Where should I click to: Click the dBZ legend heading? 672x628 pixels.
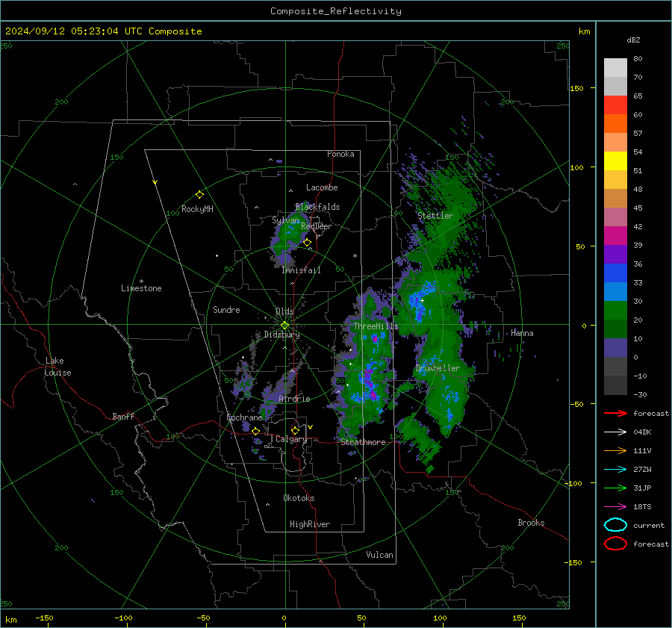point(633,40)
